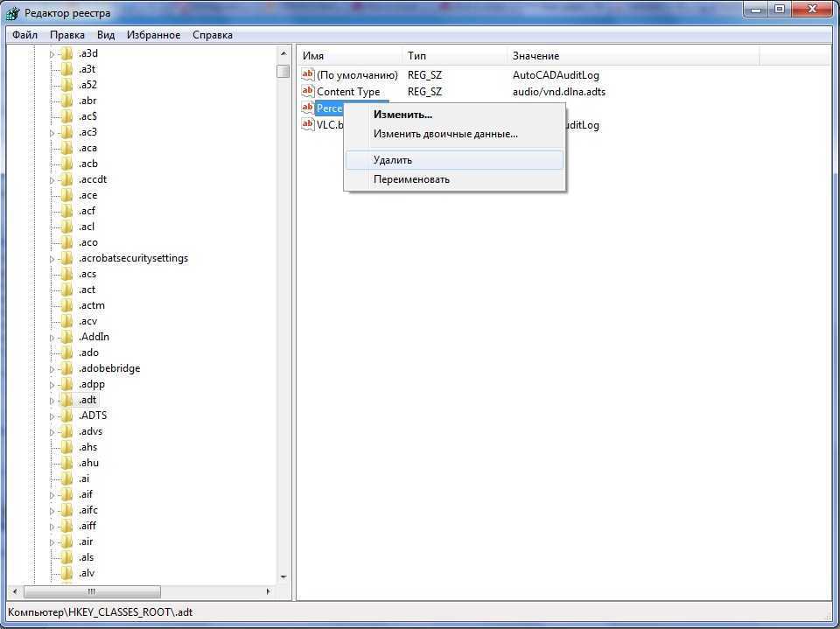Click the folder icon of .ace key
The height and width of the screenshot is (629, 840).
pyautogui.click(x=67, y=195)
